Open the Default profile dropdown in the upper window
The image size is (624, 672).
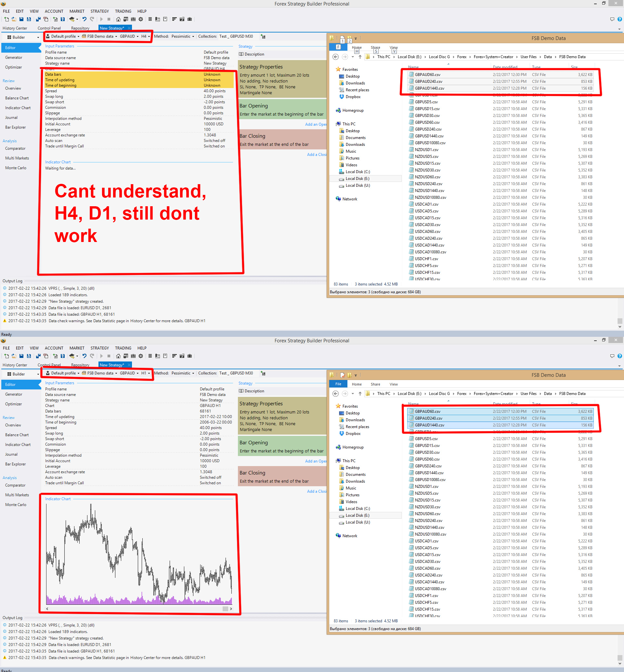(63, 36)
